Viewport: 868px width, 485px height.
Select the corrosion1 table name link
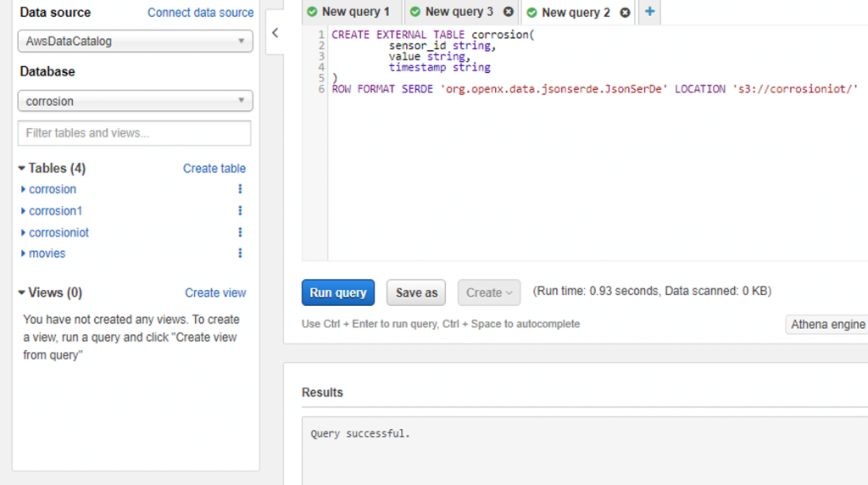(x=55, y=211)
